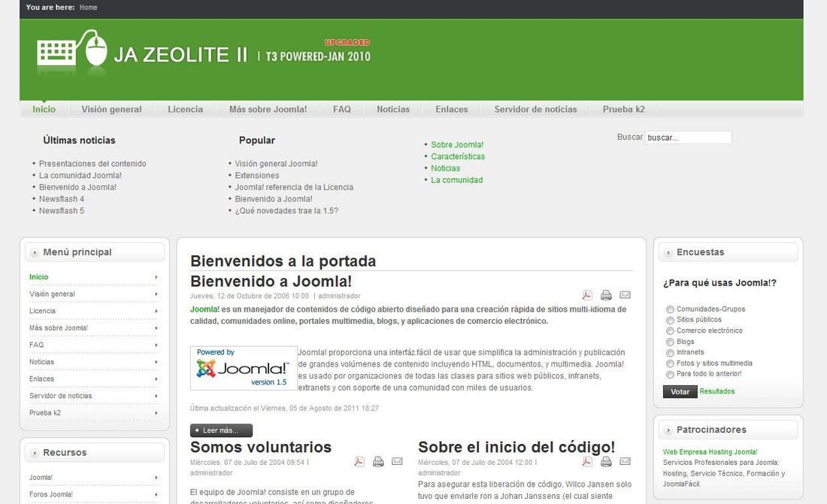The image size is (827, 504).
Task: Open Servidor de noticias in top navigation
Action: [535, 109]
